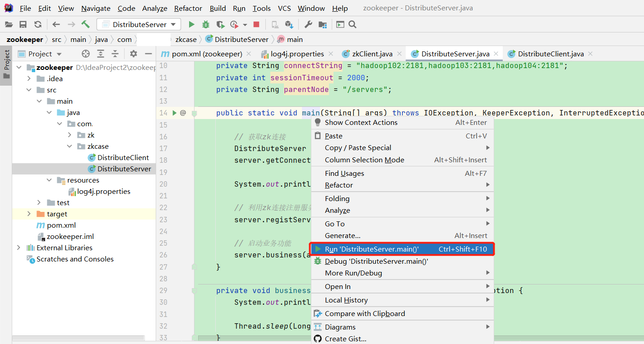Navigate back with the left arrow icon
Image resolution: width=644 pixels, height=344 pixels.
[x=56, y=24]
